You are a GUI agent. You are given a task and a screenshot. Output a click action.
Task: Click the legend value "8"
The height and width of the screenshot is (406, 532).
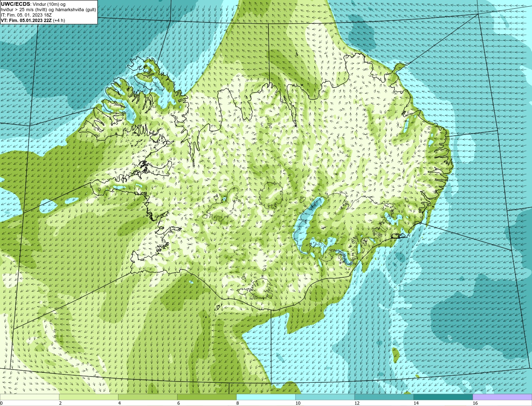click(238, 403)
